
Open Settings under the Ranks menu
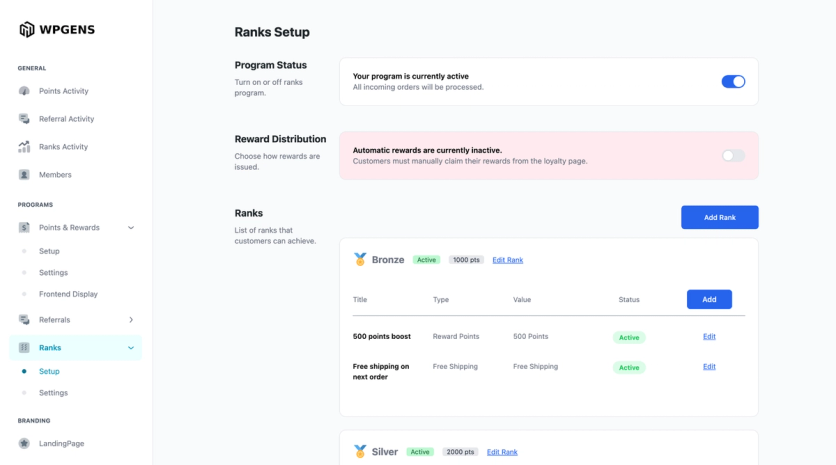(x=53, y=393)
